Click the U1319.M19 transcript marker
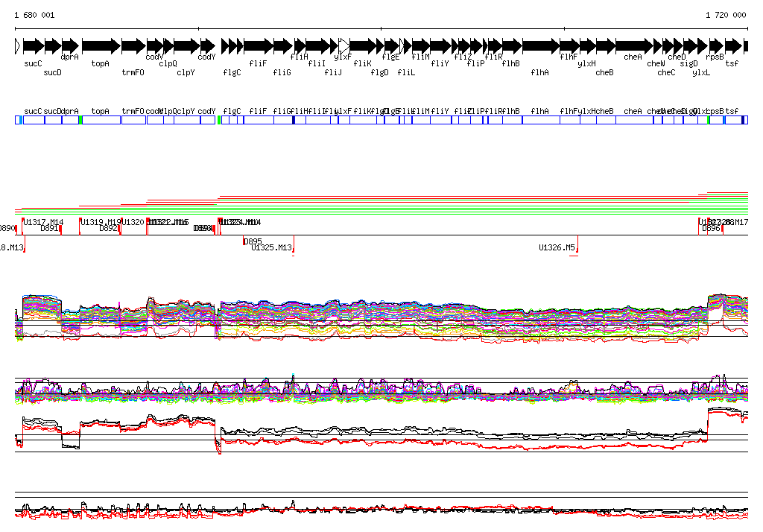Viewport: 763px width, 532px height. point(101,223)
